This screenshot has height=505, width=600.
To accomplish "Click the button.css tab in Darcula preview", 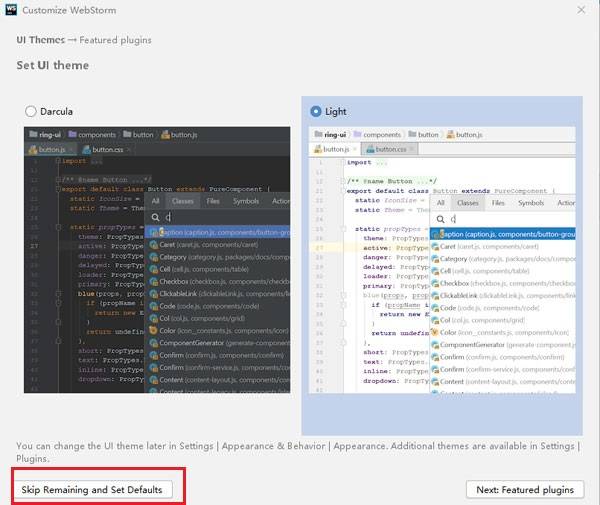I will tap(103, 150).
